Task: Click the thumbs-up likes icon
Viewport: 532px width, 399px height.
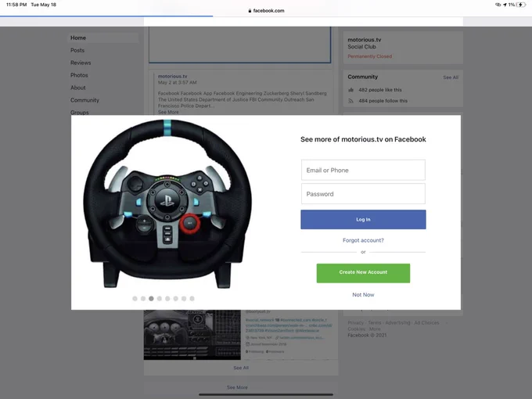Action: coord(350,90)
